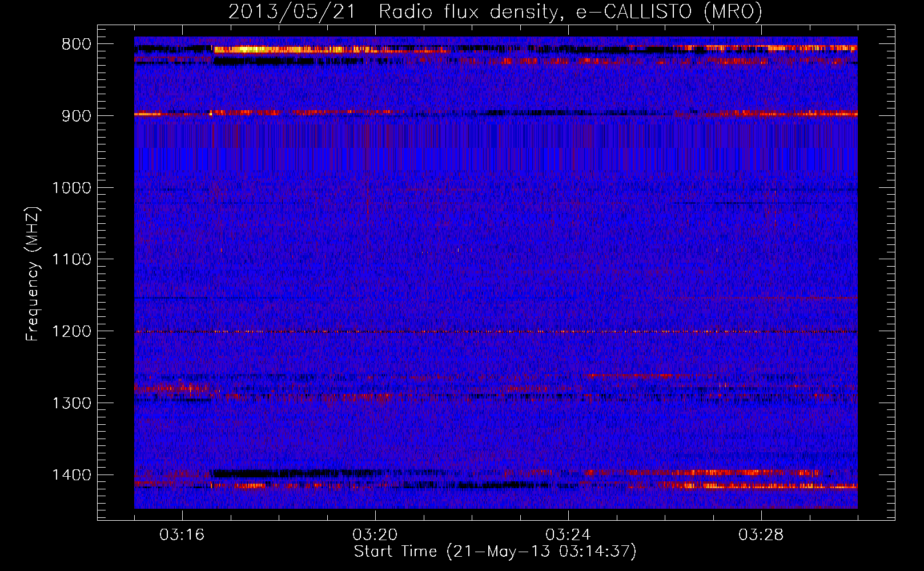Click the 900 frequency tick label

[x=76, y=116]
